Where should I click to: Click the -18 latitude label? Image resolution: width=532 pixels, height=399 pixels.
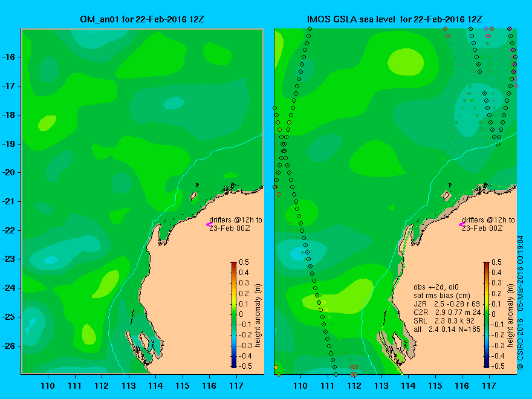[10, 115]
